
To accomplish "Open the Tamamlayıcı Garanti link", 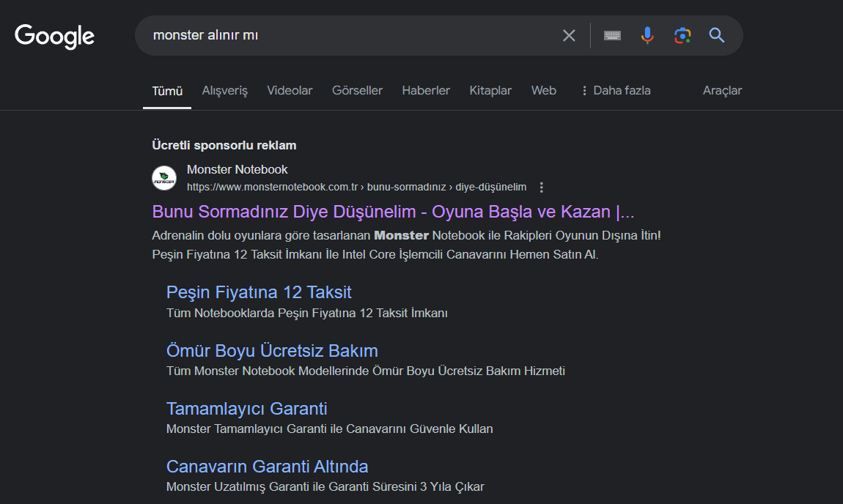I will 246,408.
